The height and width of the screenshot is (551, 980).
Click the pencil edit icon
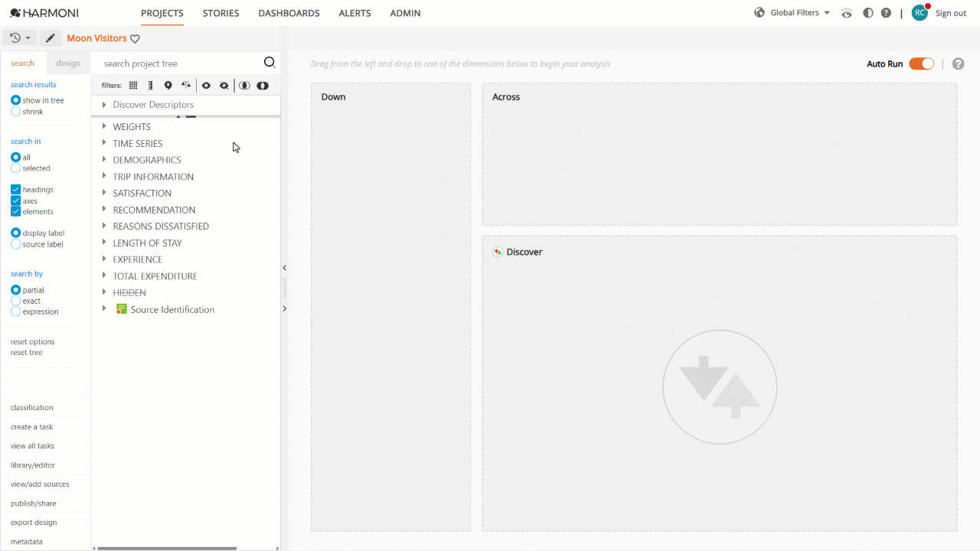pos(50,38)
